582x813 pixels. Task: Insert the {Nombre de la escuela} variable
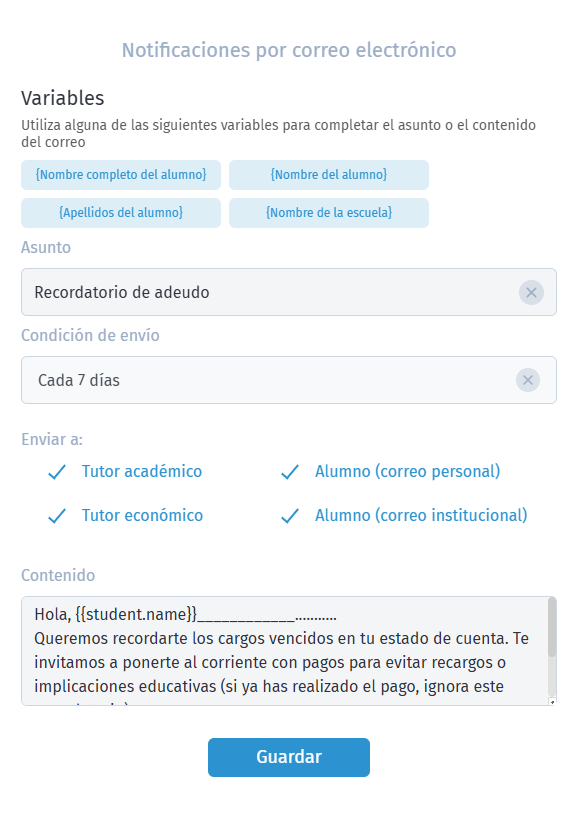point(329,213)
